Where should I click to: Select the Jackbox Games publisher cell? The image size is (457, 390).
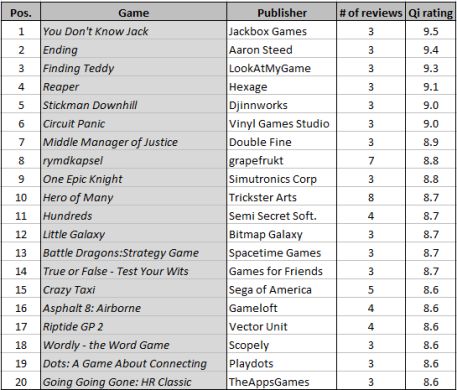pyautogui.click(x=282, y=31)
